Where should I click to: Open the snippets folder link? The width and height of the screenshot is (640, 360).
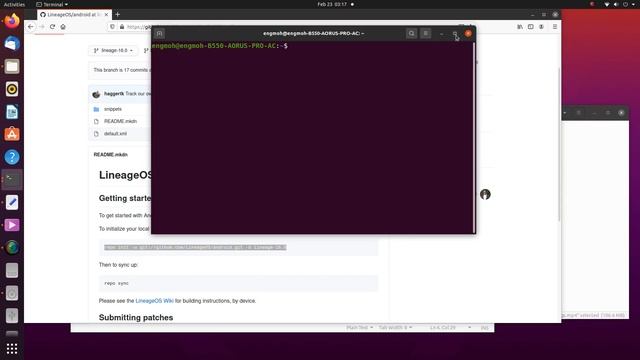tap(113, 109)
